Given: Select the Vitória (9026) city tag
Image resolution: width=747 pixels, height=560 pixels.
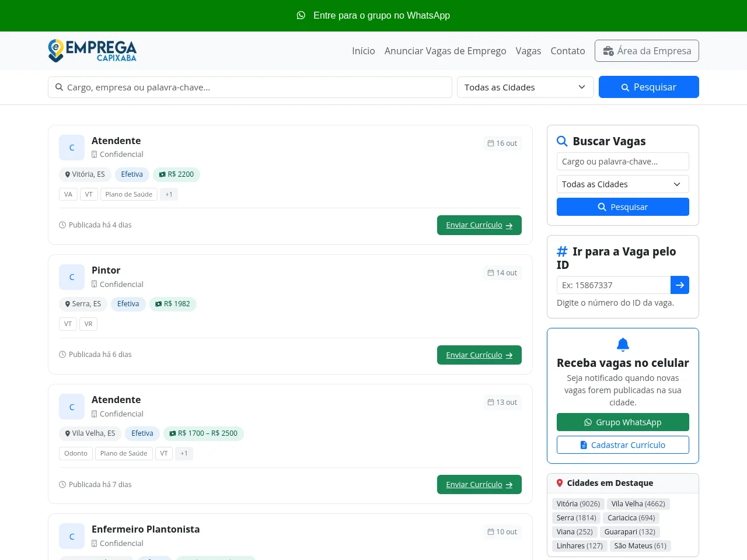Looking at the screenshot, I should [x=578, y=504].
